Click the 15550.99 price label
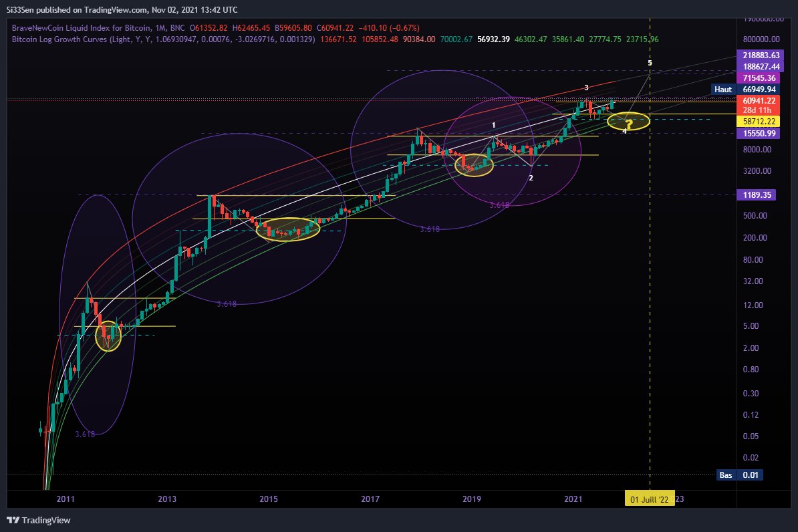 tap(759, 134)
